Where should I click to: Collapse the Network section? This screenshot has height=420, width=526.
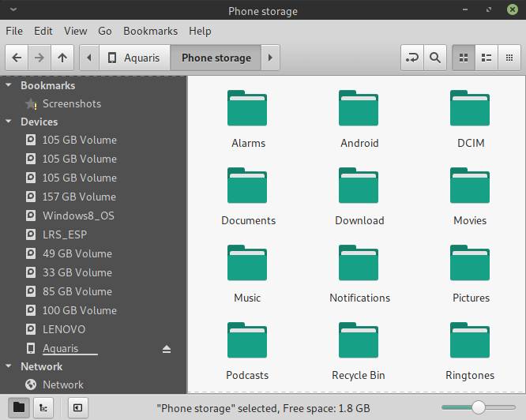pos(9,366)
